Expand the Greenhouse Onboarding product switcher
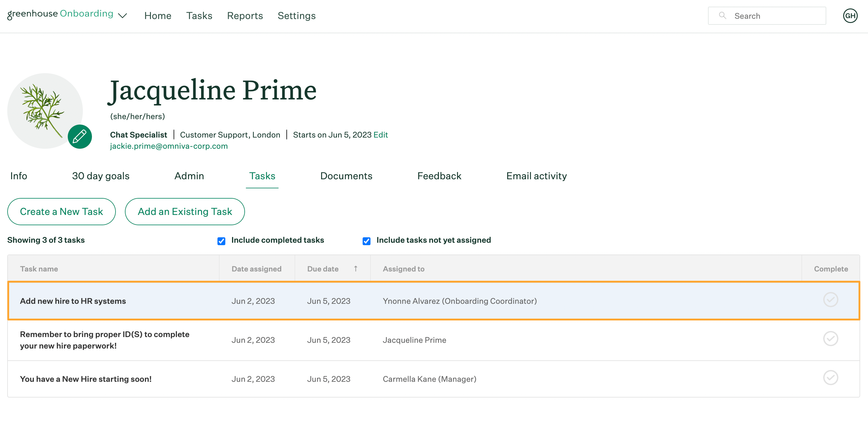This screenshot has height=422, width=868. 122,15
